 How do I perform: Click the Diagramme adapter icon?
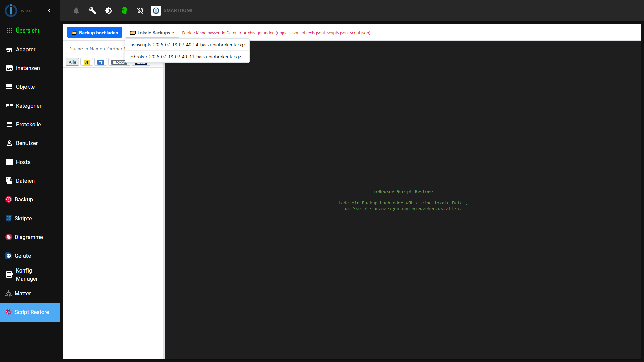coord(9,237)
